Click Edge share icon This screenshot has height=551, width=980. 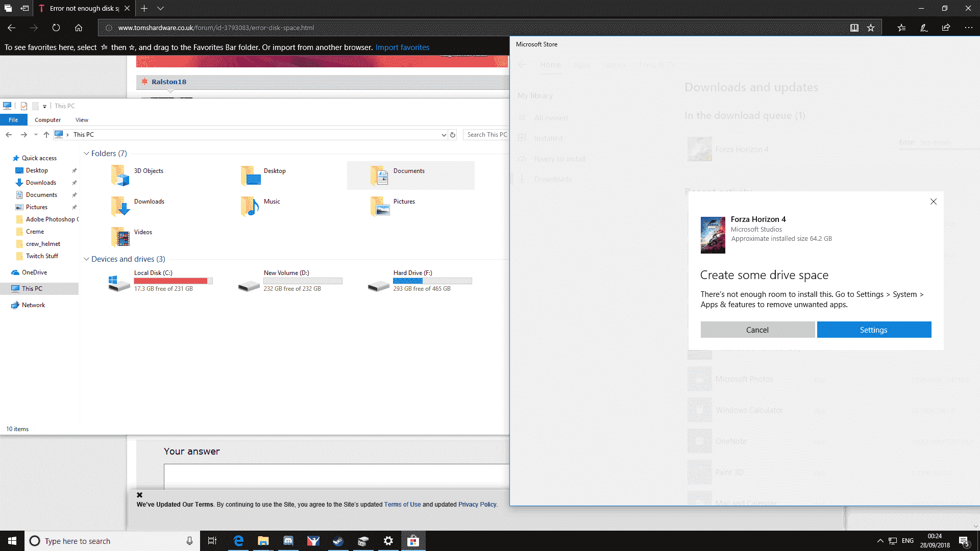(x=946, y=28)
